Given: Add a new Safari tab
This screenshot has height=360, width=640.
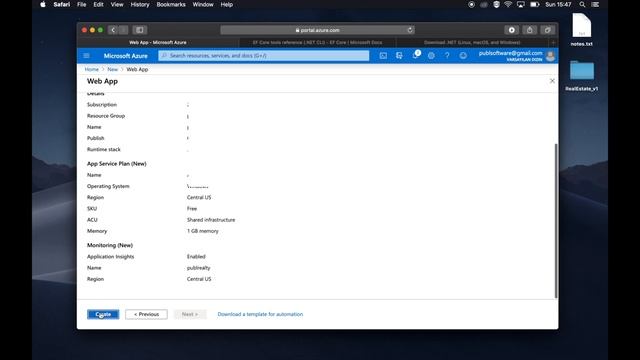Looking at the screenshot, I should [553, 42].
